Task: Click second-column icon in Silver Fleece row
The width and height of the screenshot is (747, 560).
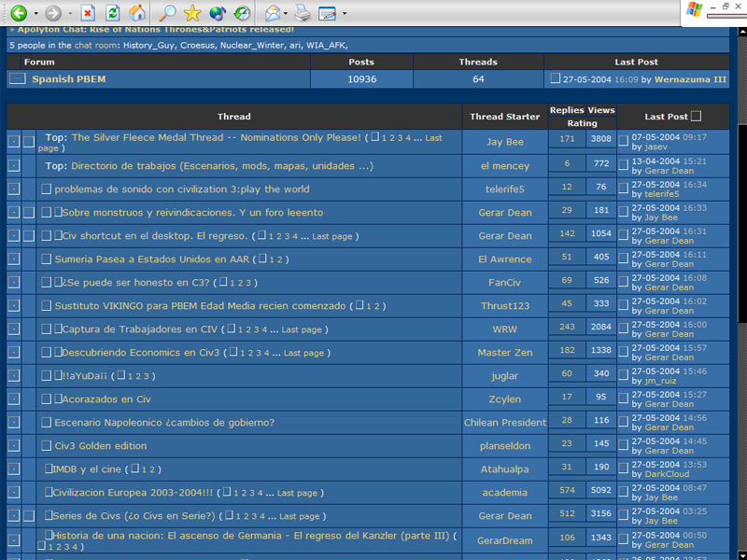Action: tap(29, 142)
